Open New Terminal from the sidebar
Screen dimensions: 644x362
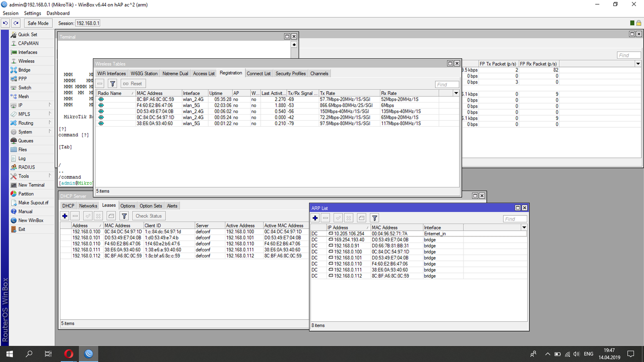point(31,185)
